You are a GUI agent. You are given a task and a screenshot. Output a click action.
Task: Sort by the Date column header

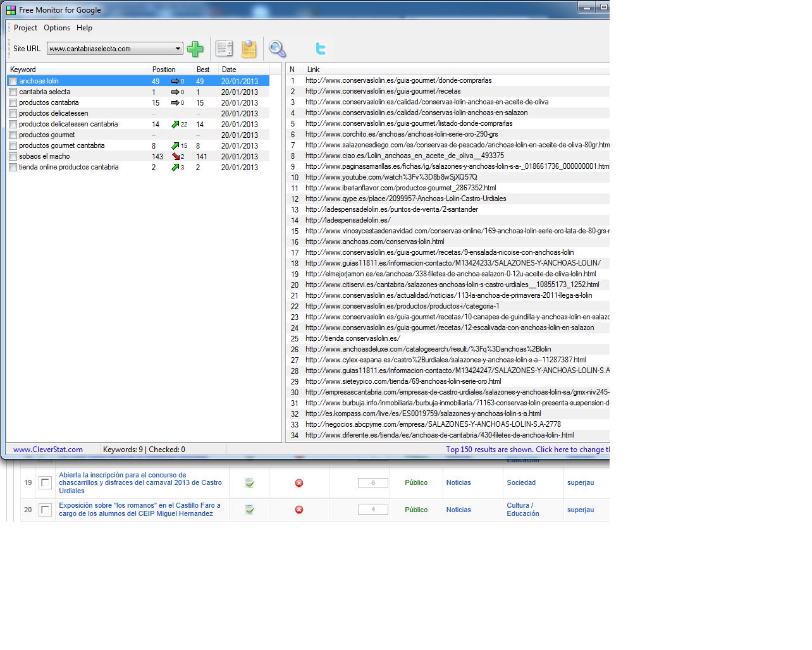(x=243, y=70)
